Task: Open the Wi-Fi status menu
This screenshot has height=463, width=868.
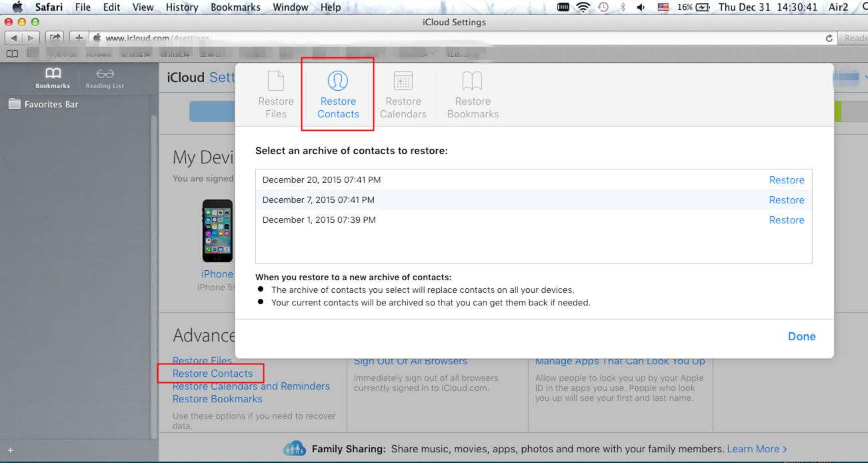Action: point(583,7)
